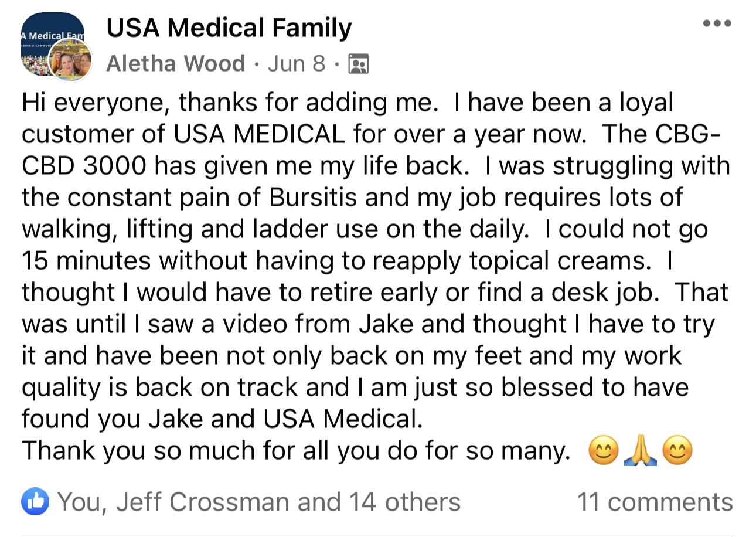Select the praying hands emoji

(x=640, y=451)
